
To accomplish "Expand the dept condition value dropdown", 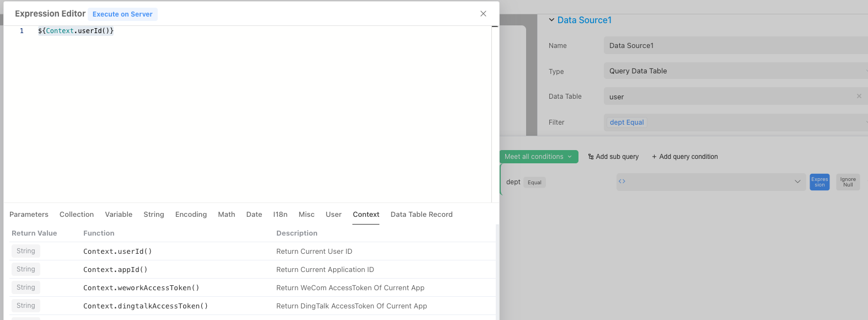I will pos(797,182).
